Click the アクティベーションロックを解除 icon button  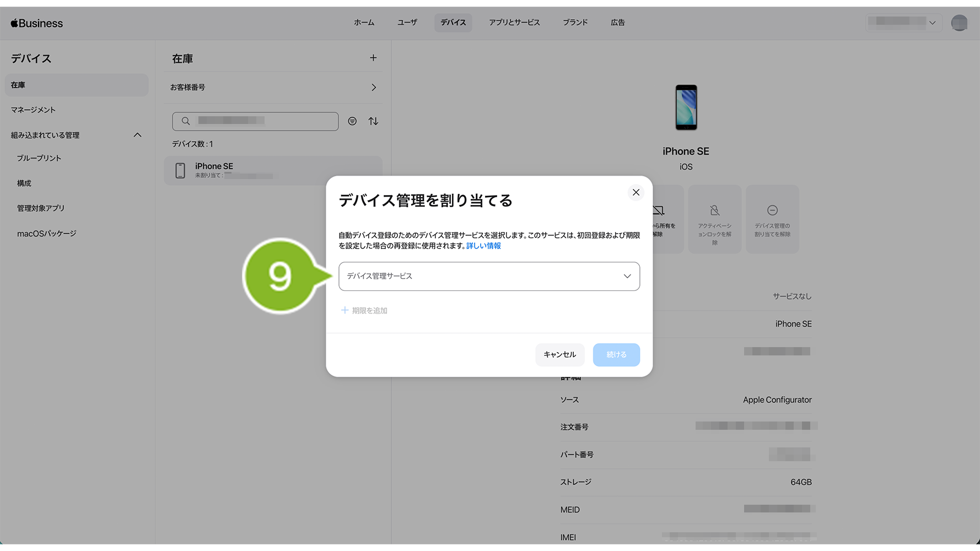tap(714, 219)
